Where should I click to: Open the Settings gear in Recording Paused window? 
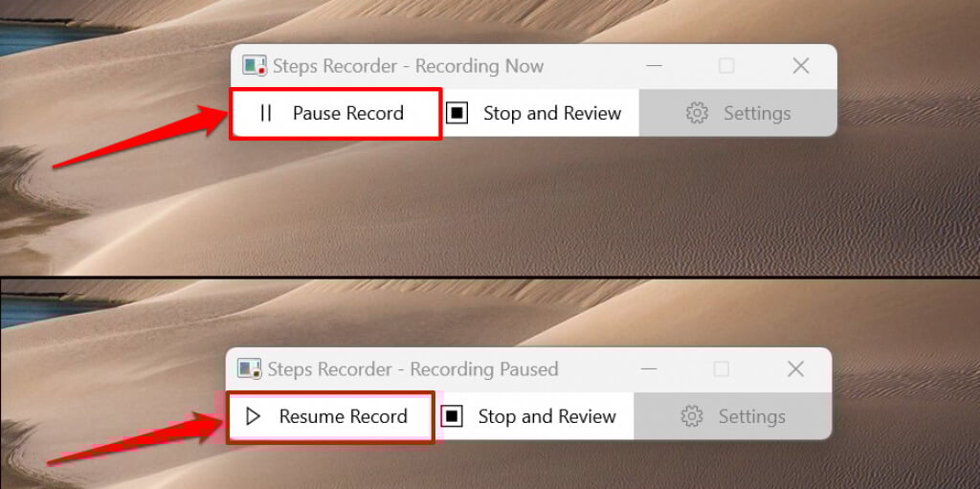point(692,416)
